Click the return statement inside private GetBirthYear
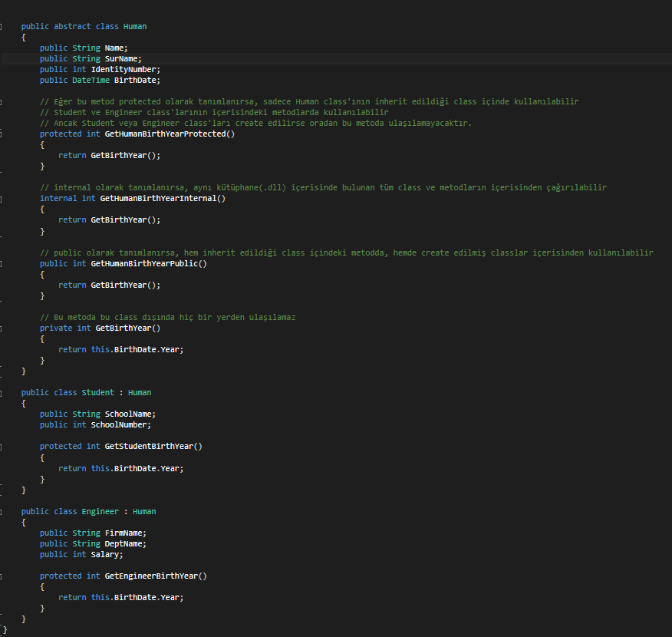The width and height of the screenshot is (672, 637). (121, 350)
